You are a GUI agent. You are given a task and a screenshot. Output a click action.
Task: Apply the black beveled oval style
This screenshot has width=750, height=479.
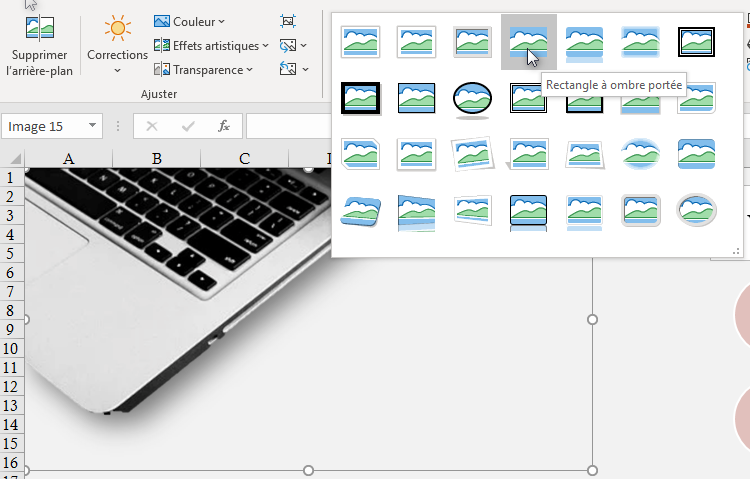pos(473,99)
